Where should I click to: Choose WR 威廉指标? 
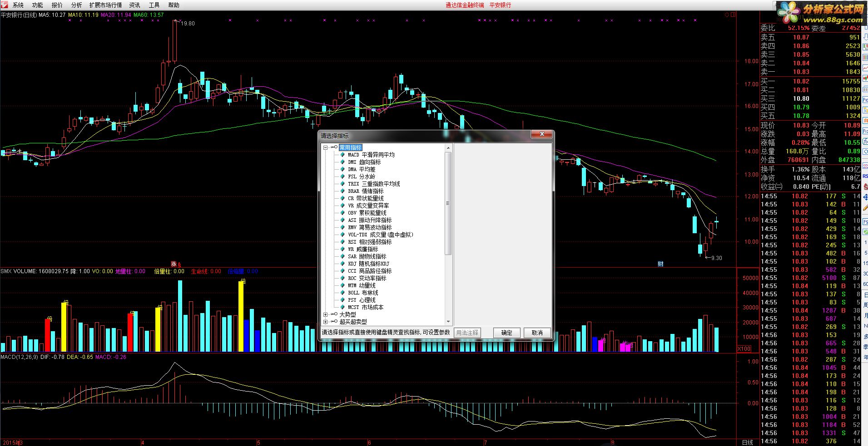363,249
